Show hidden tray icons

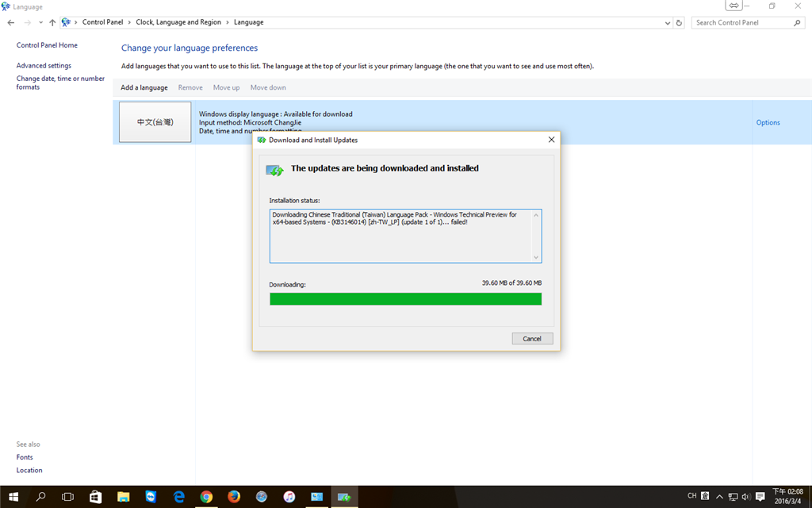tap(719, 497)
